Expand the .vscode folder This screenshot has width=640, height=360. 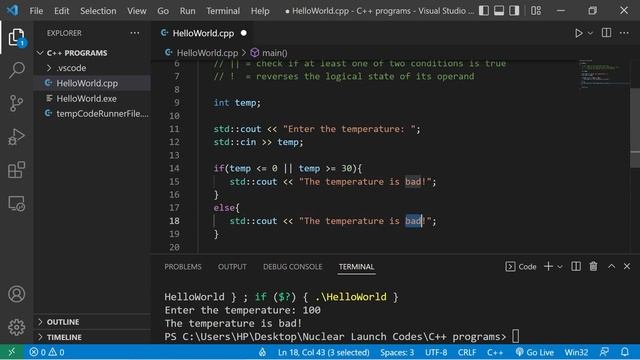(x=71, y=68)
